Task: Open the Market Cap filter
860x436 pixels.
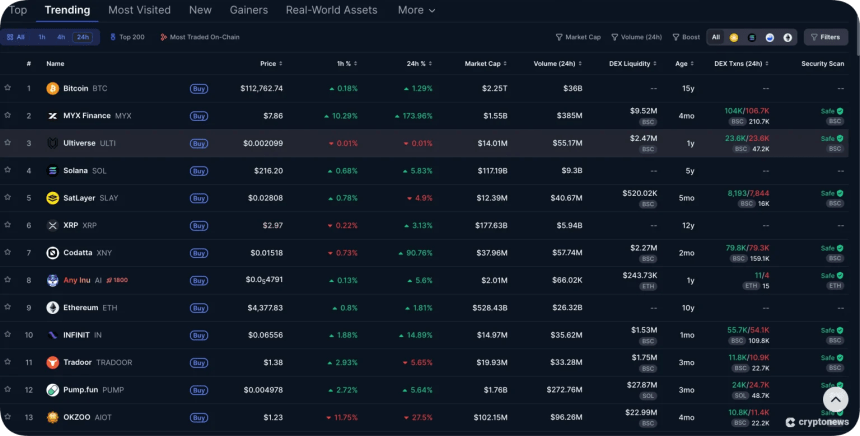Action: [x=579, y=37]
